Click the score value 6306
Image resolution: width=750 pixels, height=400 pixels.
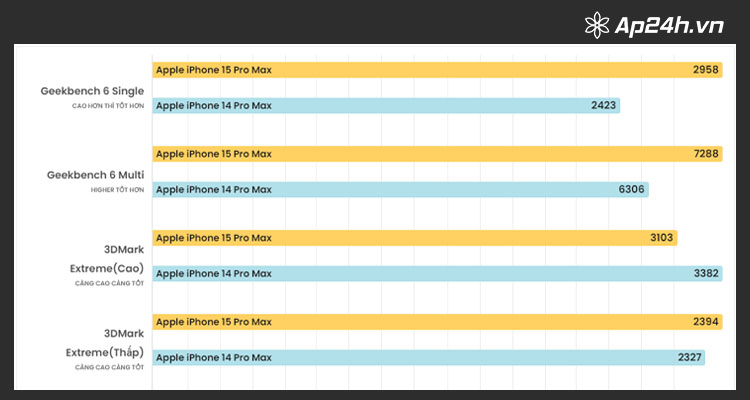point(631,189)
